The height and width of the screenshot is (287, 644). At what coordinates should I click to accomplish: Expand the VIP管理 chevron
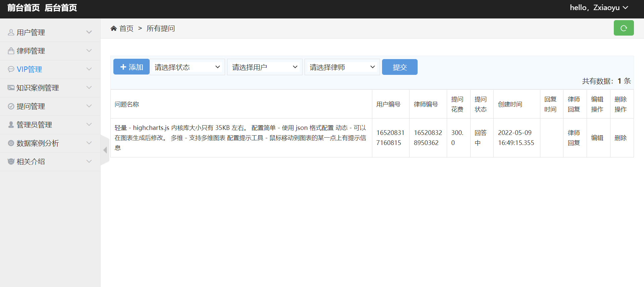pos(89,69)
